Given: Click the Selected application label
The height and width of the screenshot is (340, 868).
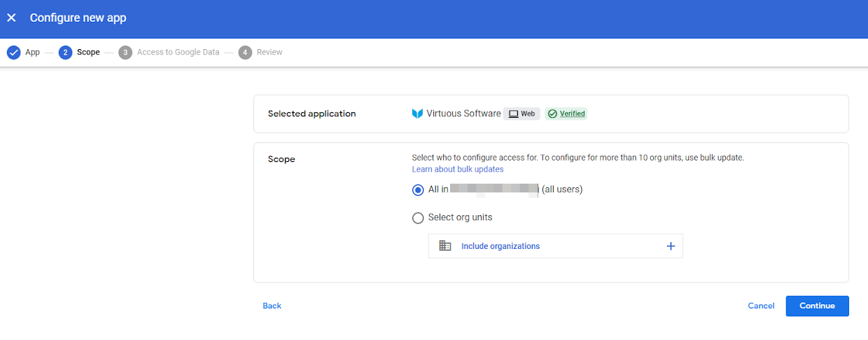Looking at the screenshot, I should 311,114.
